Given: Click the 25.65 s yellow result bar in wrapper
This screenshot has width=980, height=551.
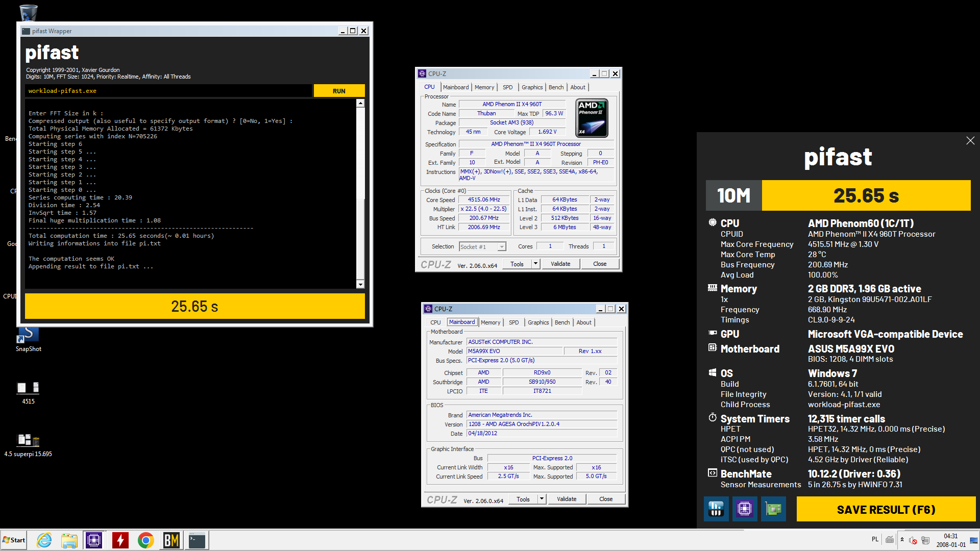Looking at the screenshot, I should pyautogui.click(x=195, y=306).
